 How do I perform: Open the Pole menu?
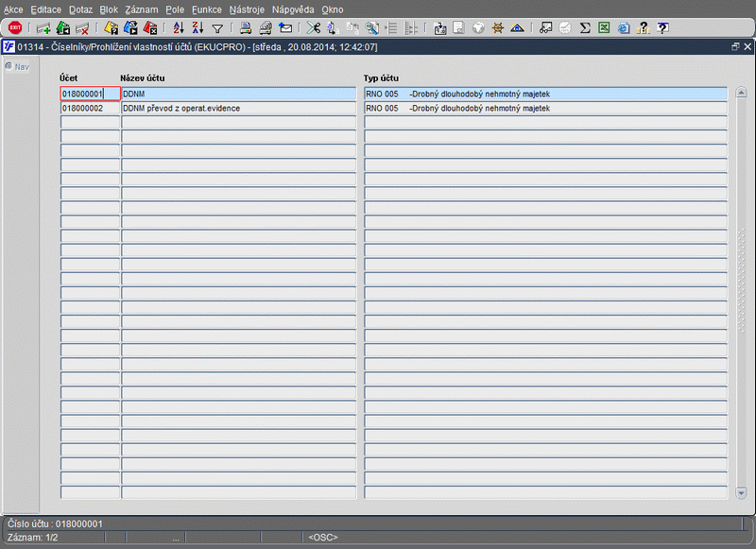175,9
